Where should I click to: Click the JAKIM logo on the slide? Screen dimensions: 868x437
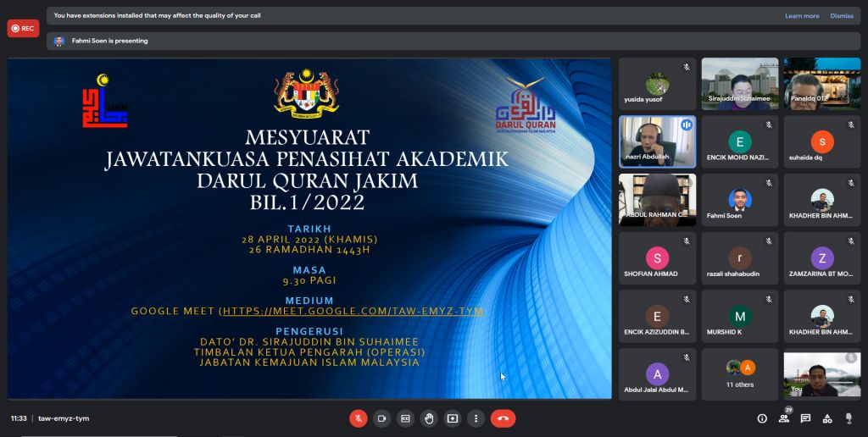coord(105,101)
